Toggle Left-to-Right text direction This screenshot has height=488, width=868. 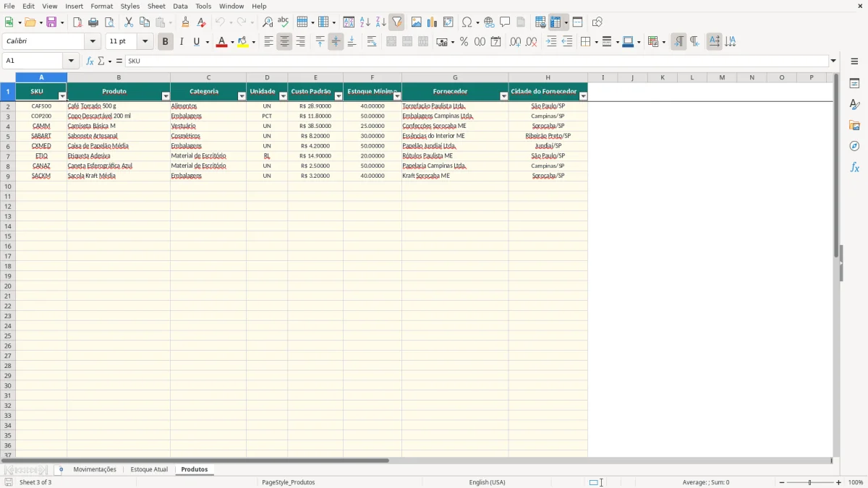[678, 42]
